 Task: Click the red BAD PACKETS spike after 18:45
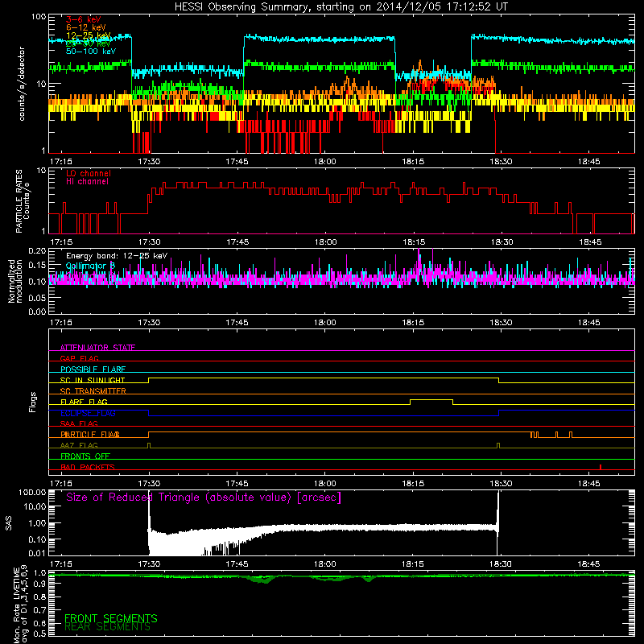(601, 467)
